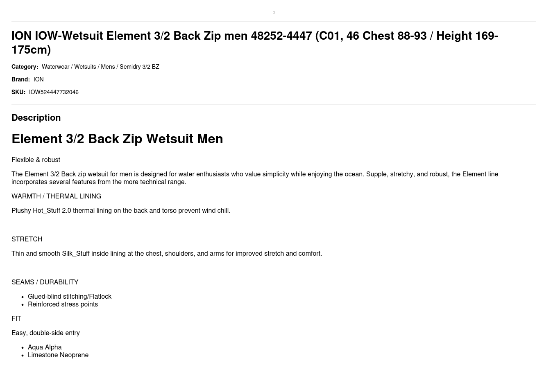
Task: Click the bold SKU label
Action: (18, 92)
